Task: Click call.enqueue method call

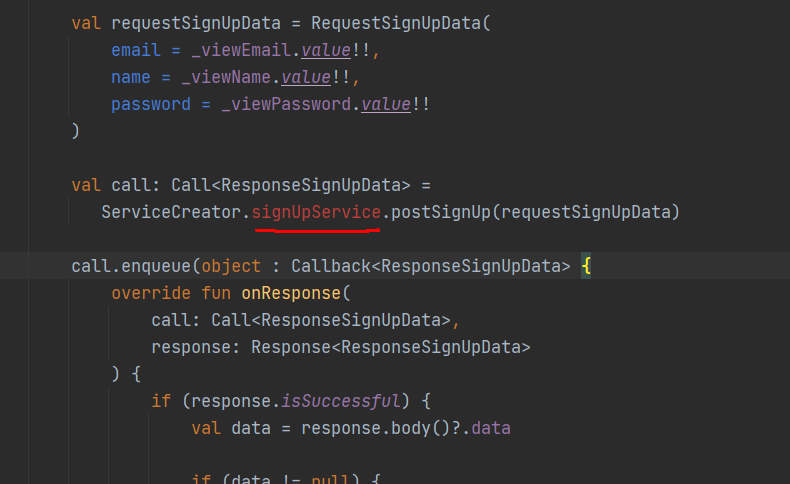Action: 131,266
